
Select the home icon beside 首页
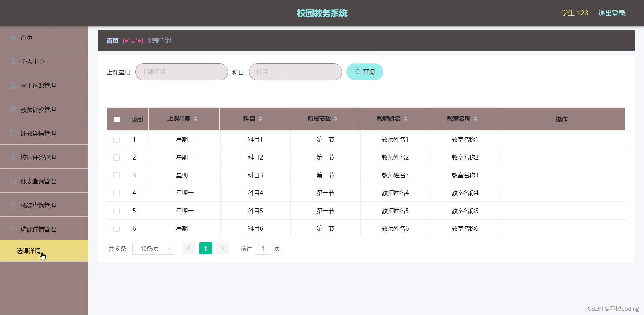click(13, 38)
